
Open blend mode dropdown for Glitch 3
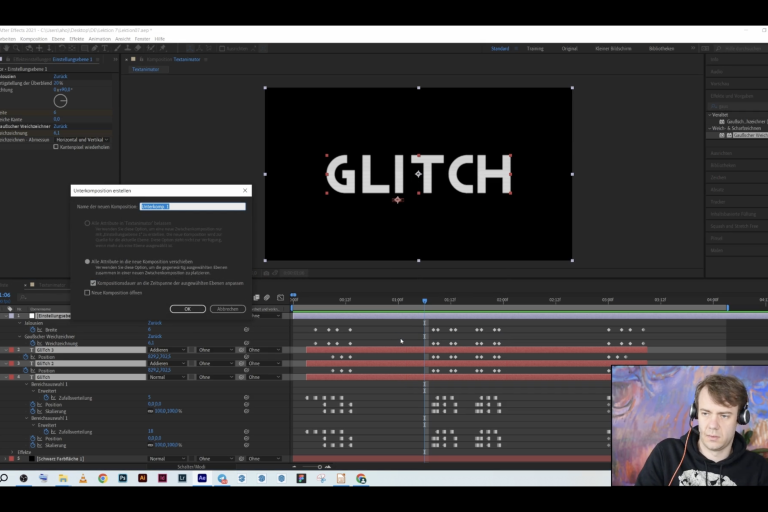pyautogui.click(x=167, y=350)
